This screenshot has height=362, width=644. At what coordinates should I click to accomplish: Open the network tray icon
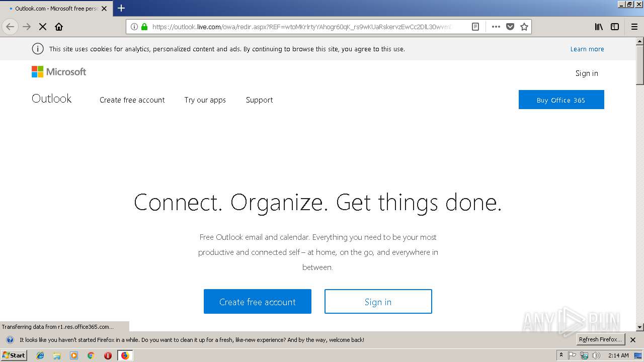[584, 355]
